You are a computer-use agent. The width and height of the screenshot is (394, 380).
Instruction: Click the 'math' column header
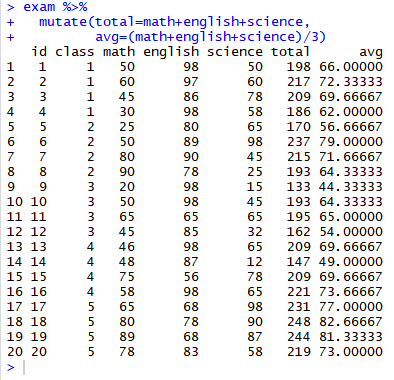(x=119, y=52)
